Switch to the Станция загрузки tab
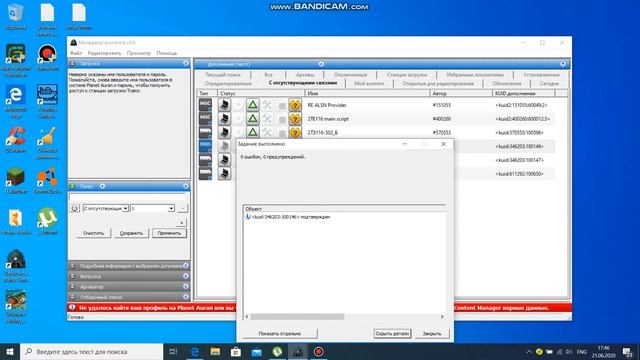The image size is (640, 360). [407, 75]
